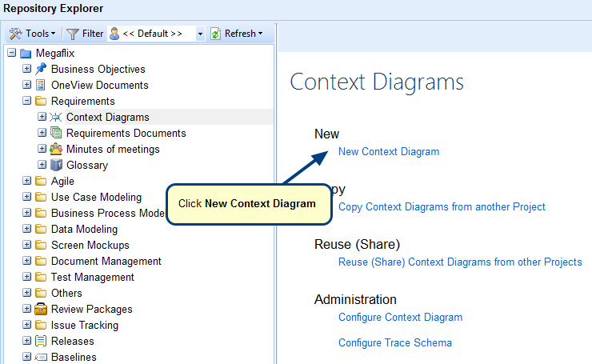Viewport: 592px width, 364px height.
Task: Click the Minutes of meetings icon
Action: click(x=56, y=149)
